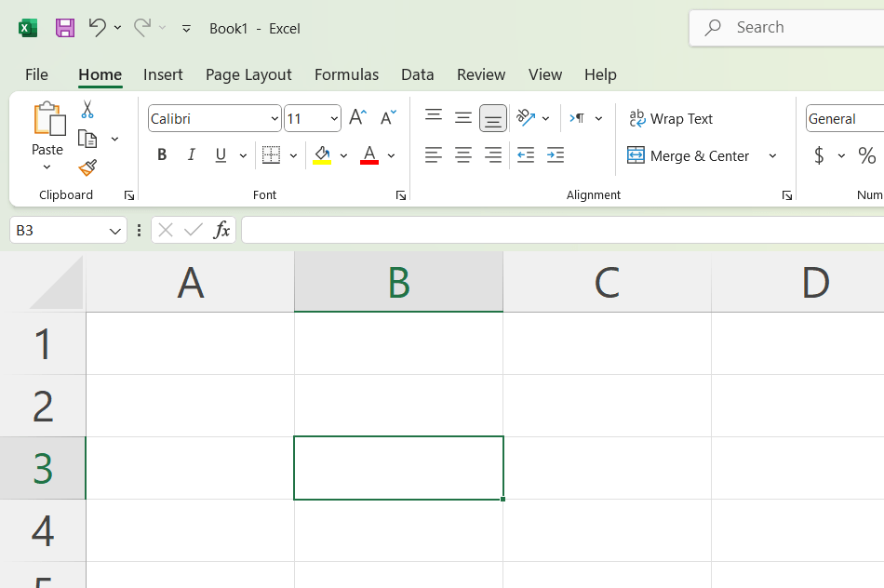Open Clipboard pane dialog launcher

[129, 195]
